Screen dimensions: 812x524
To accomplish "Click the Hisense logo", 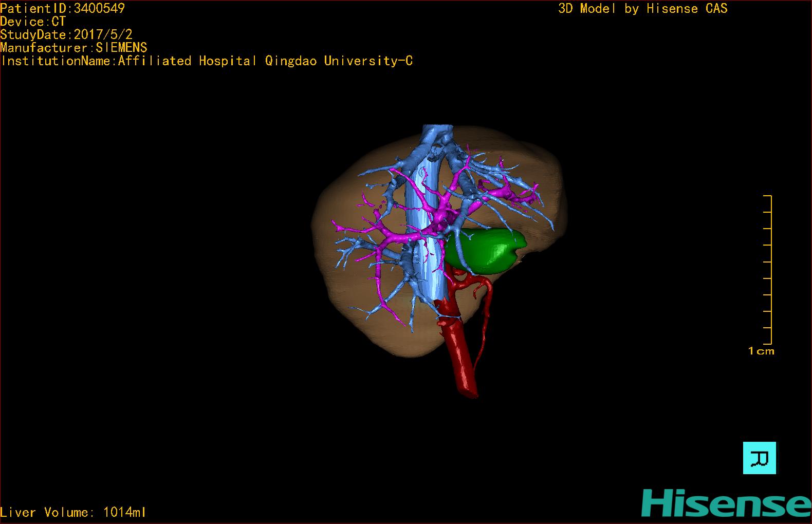I will pyautogui.click(x=726, y=502).
